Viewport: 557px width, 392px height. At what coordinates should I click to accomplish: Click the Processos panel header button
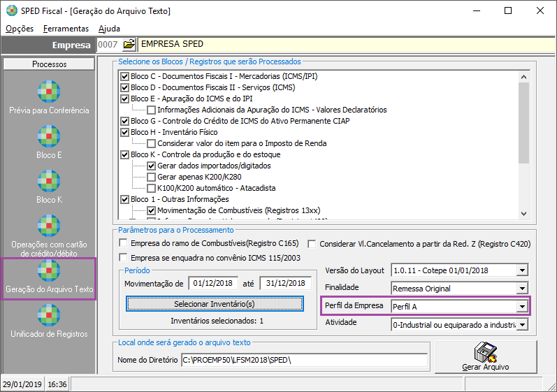tap(49, 64)
